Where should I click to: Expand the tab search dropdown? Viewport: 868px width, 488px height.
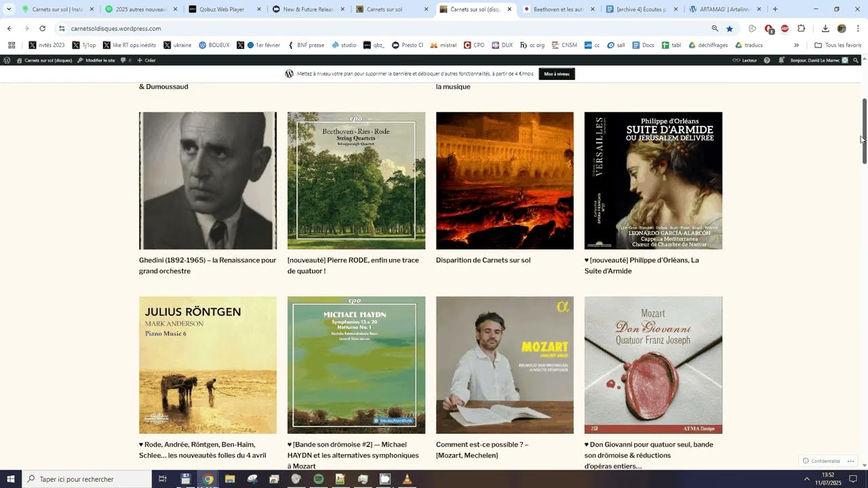pos(9,9)
